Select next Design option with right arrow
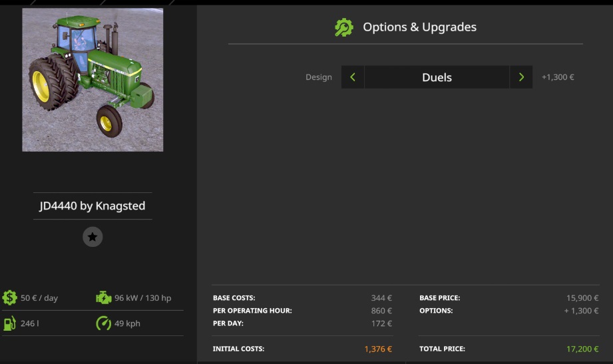The height and width of the screenshot is (364, 613). point(521,77)
